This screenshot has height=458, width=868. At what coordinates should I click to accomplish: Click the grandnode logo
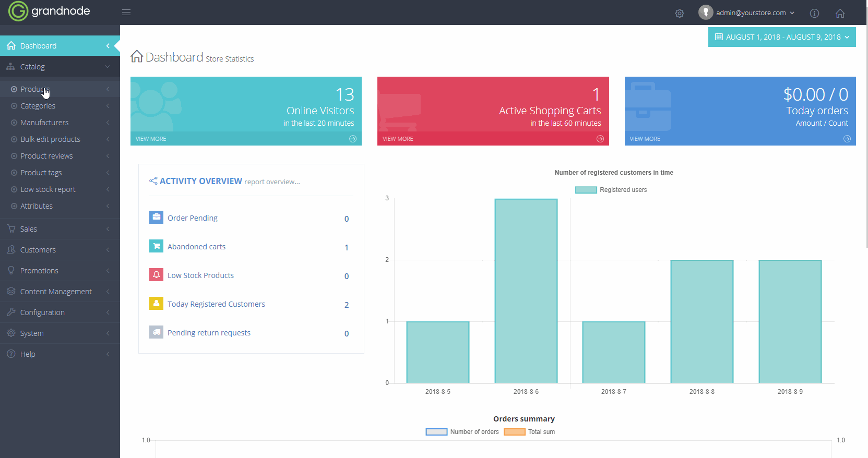pos(49,11)
